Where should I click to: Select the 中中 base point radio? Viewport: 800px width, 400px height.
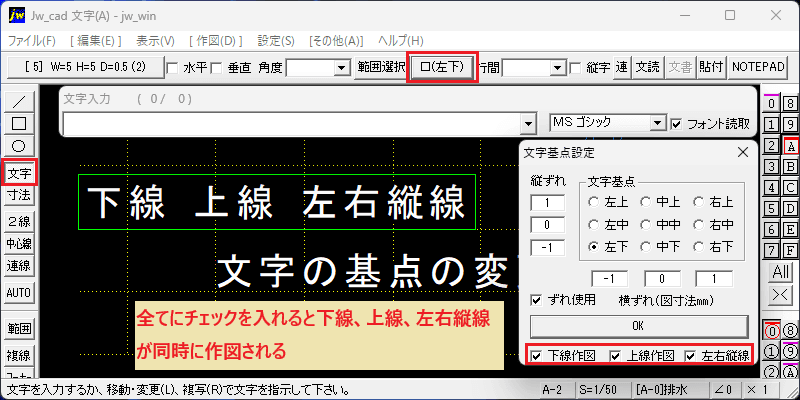point(646,224)
